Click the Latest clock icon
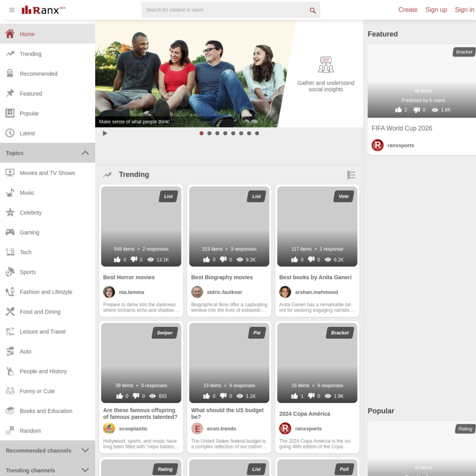This screenshot has height=476, width=476. [x=10, y=133]
